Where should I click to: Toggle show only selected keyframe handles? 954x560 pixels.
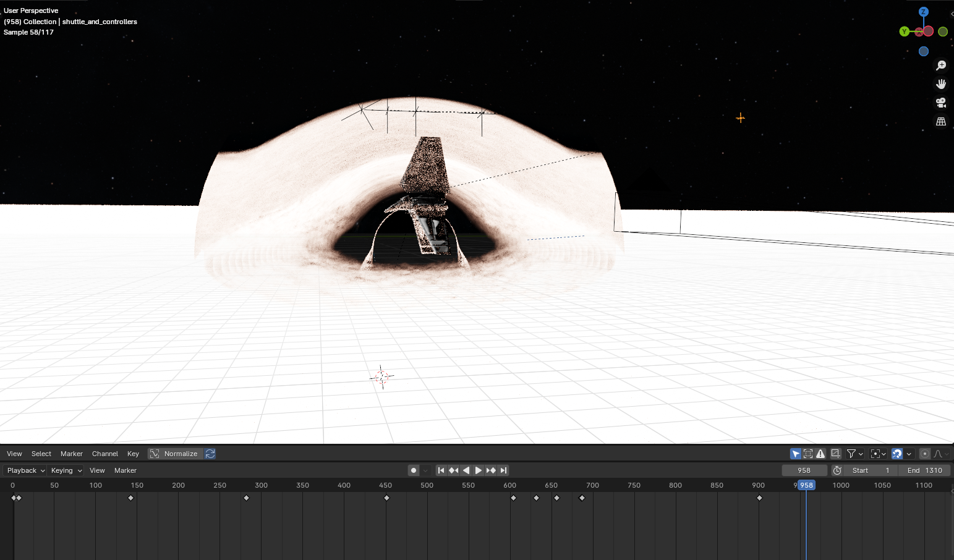click(808, 454)
